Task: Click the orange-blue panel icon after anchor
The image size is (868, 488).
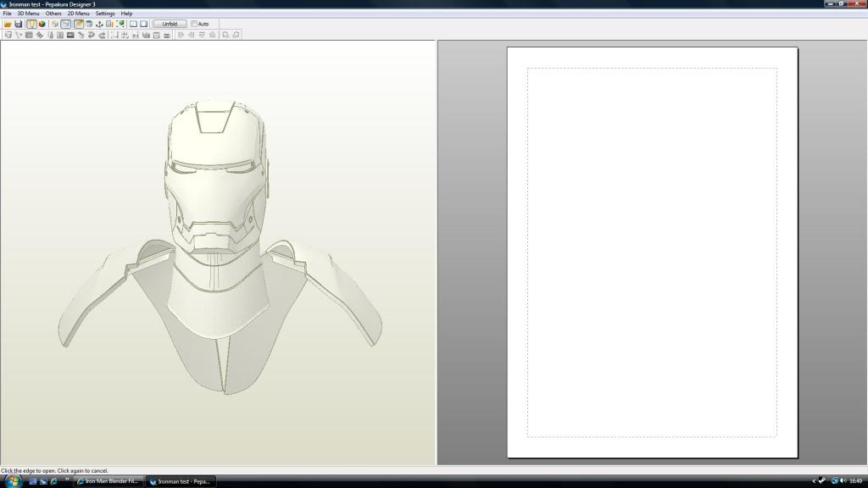Action: pos(109,24)
